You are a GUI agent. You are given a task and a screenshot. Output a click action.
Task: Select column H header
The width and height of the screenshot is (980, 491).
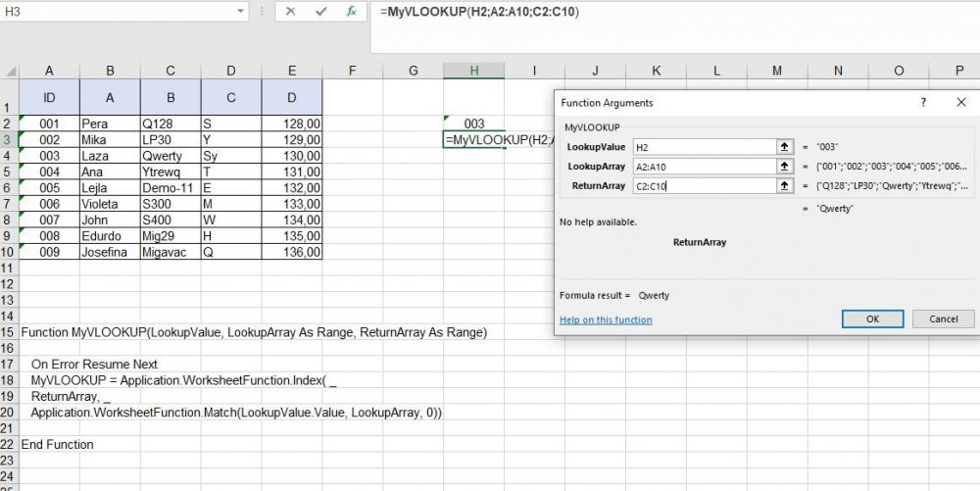click(x=473, y=72)
